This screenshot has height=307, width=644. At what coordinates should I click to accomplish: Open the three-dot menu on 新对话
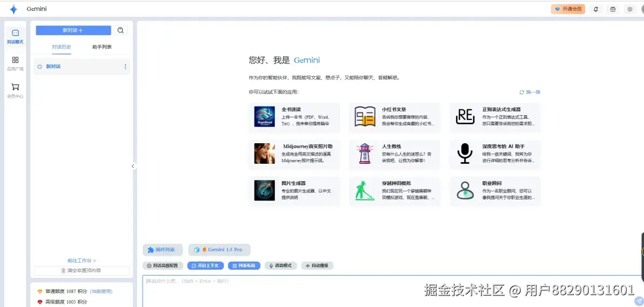point(125,66)
